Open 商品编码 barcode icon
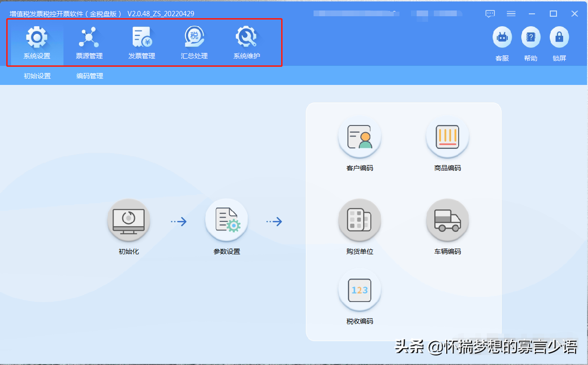 point(448,137)
